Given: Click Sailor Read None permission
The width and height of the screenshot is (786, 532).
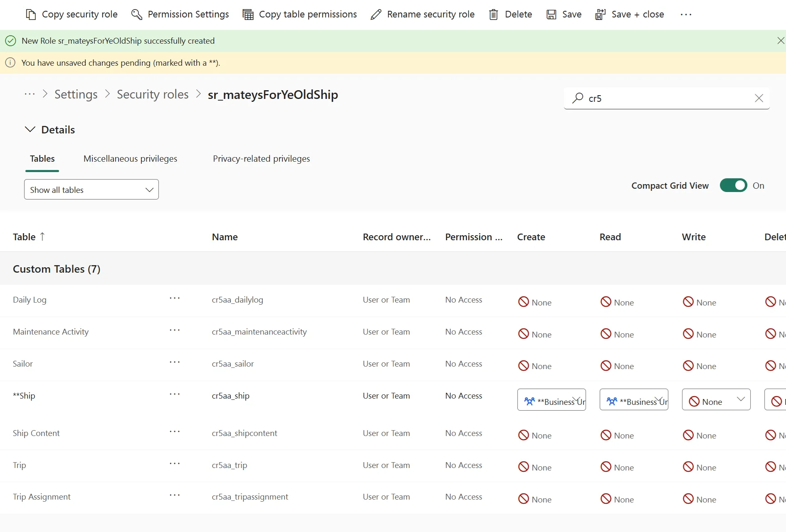Looking at the screenshot, I should coord(617,366).
